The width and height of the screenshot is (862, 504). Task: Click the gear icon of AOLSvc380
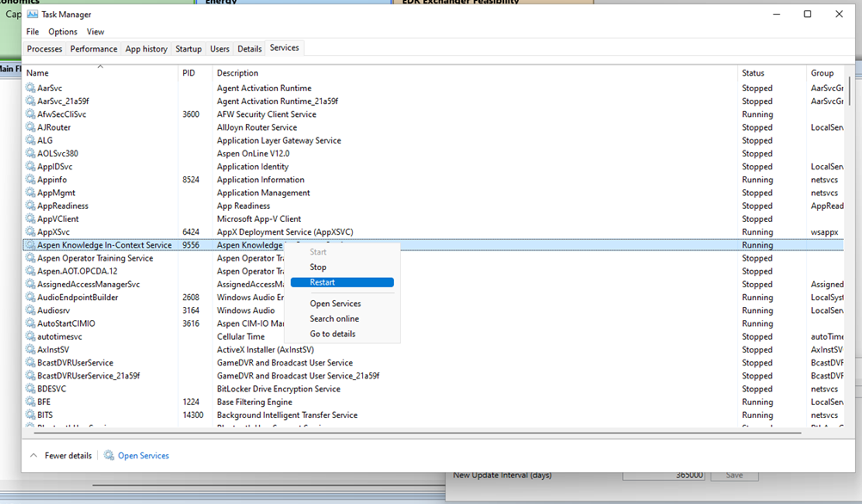(x=30, y=153)
